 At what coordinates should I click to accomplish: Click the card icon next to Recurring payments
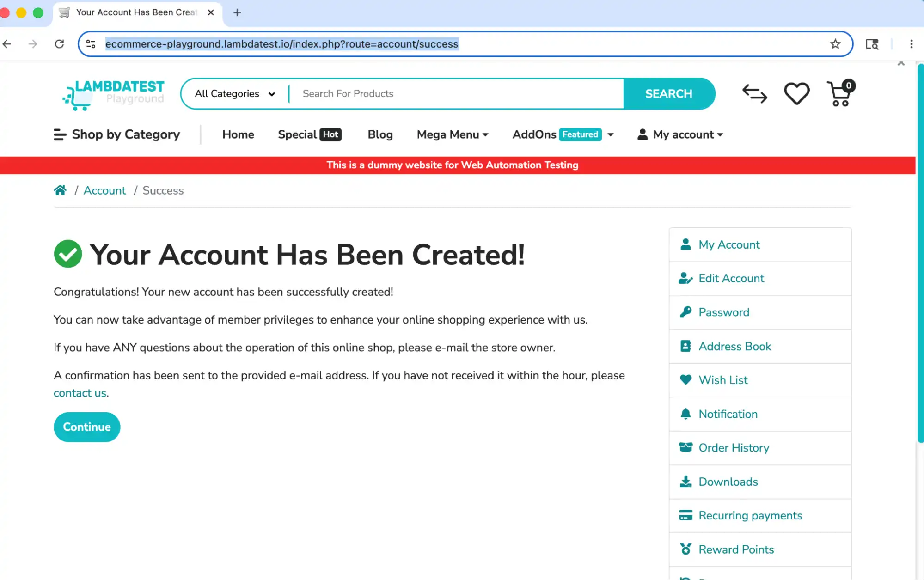(685, 515)
